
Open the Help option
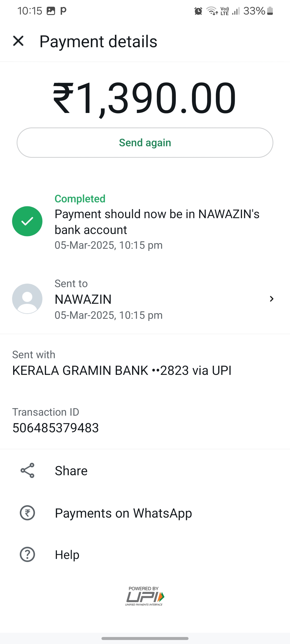tap(67, 555)
